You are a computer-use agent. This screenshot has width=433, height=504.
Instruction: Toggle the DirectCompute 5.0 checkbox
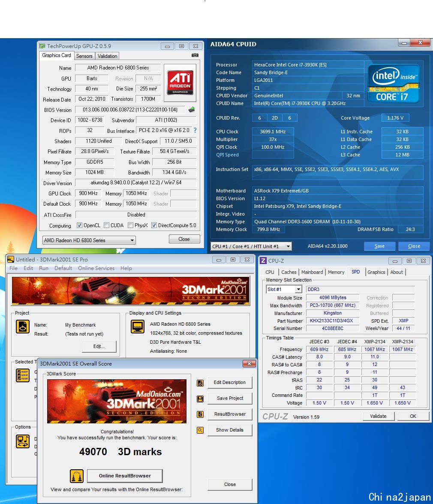click(x=154, y=225)
